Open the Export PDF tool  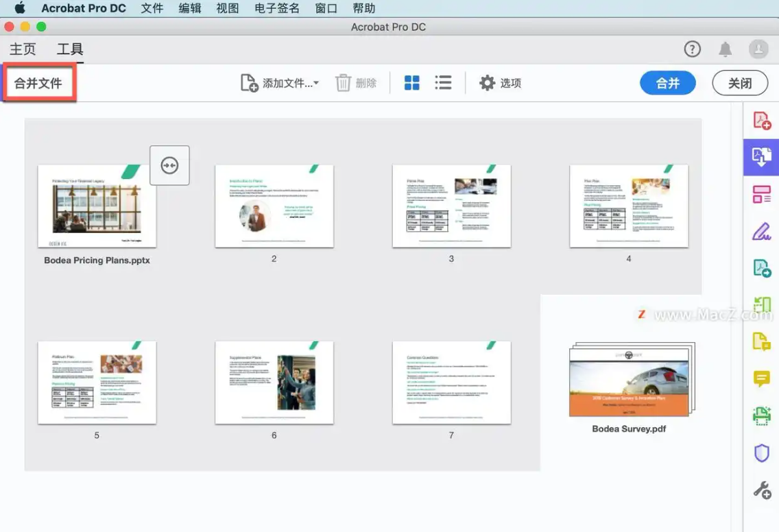pos(761,268)
